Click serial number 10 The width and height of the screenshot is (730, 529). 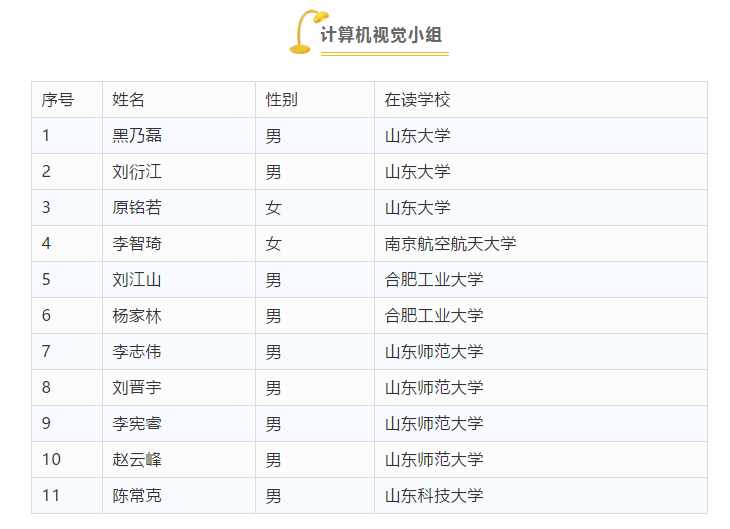51,460
